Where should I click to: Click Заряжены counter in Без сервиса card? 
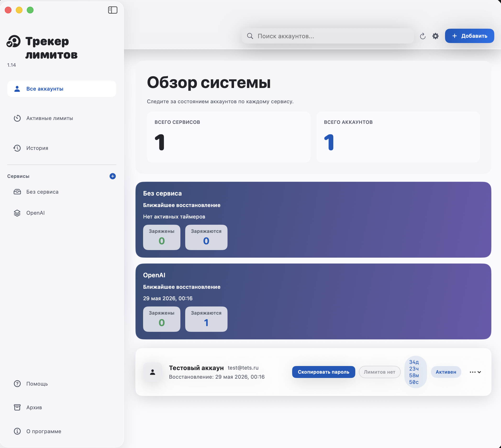click(161, 237)
